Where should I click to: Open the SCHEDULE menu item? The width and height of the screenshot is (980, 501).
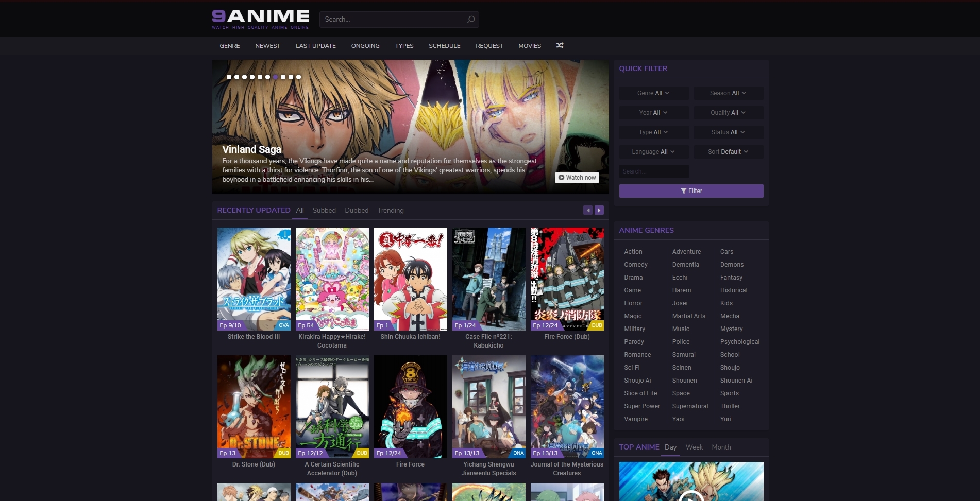pyautogui.click(x=445, y=46)
